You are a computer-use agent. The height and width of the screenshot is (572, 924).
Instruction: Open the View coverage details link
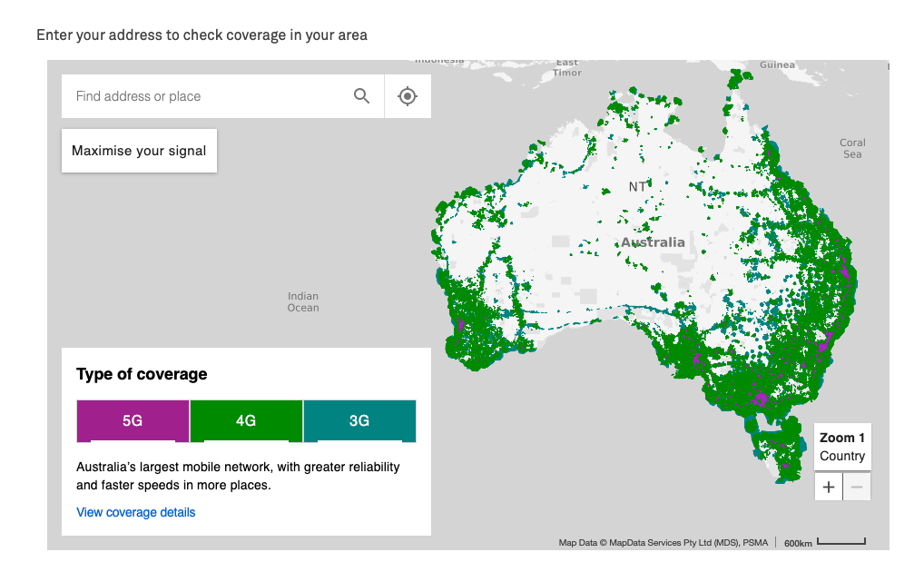pos(135,512)
